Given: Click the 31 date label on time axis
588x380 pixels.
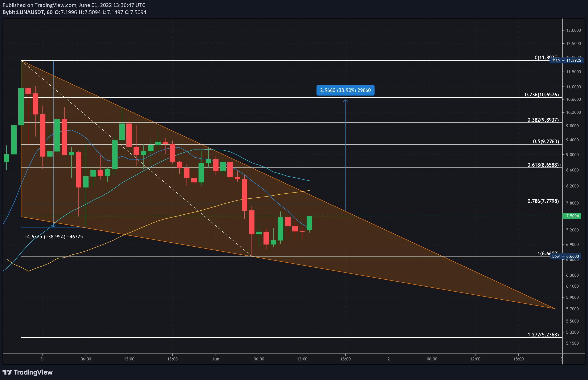Looking at the screenshot, I should pos(43,359).
